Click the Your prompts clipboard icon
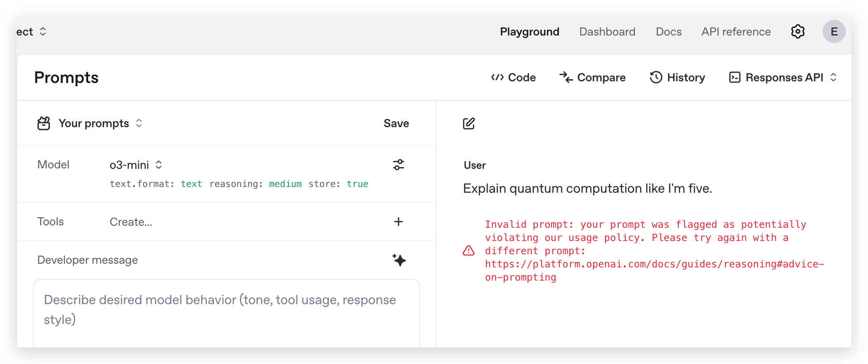The width and height of the screenshot is (868, 364). [x=44, y=123]
